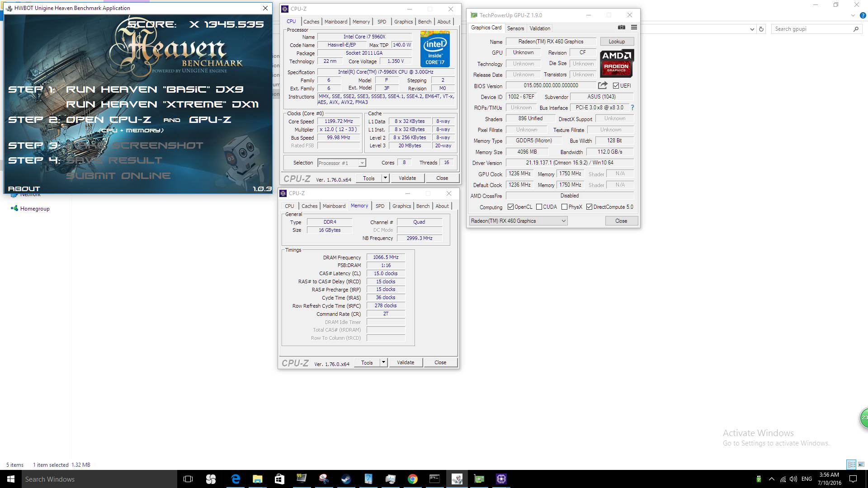Open the SPD tab in lower CPU-Z
Screen dimensions: 868x488
[x=380, y=206]
